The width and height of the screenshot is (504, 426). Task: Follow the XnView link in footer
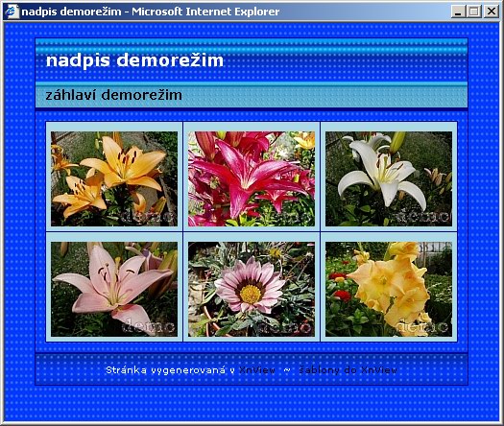257,370
